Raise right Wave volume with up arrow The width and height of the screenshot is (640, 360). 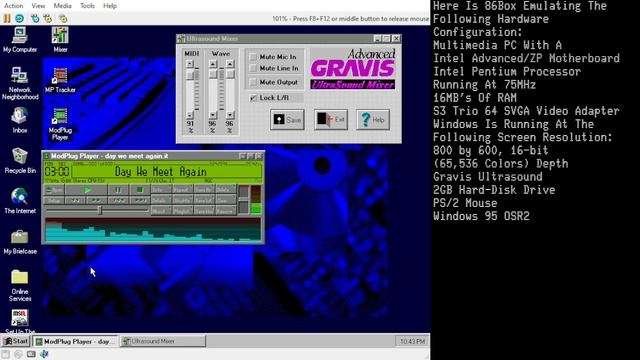[x=230, y=64]
